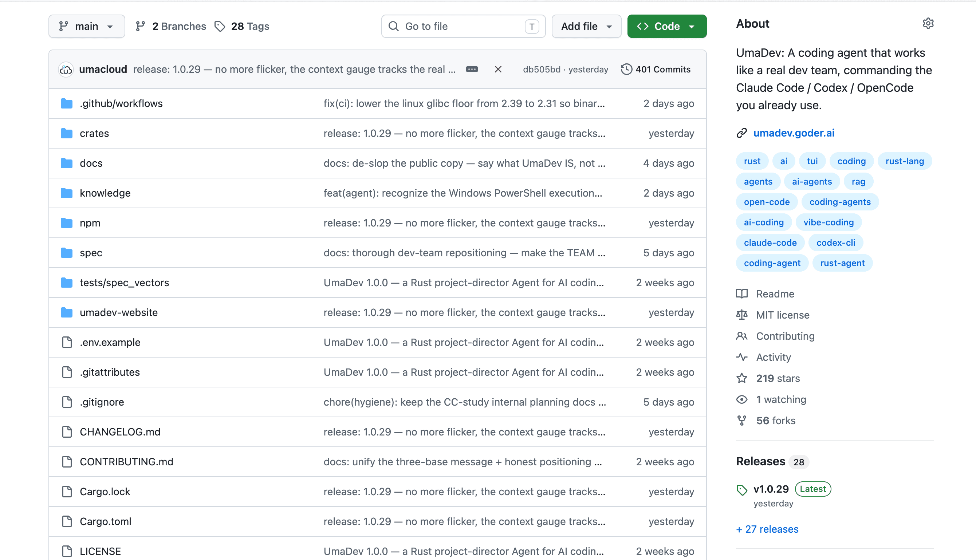
Task: Click the .env.example file icon
Action: (67, 342)
